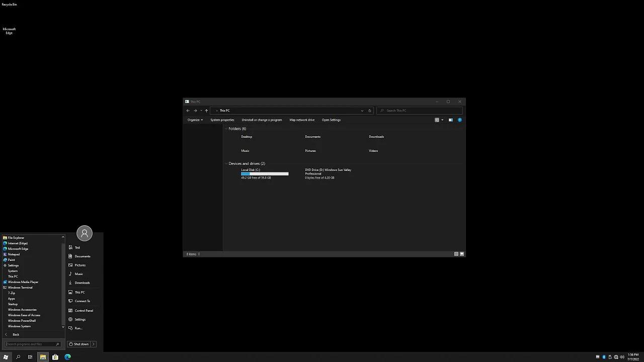Refresh the address bar location
This screenshot has height=362, width=644.
(369, 111)
